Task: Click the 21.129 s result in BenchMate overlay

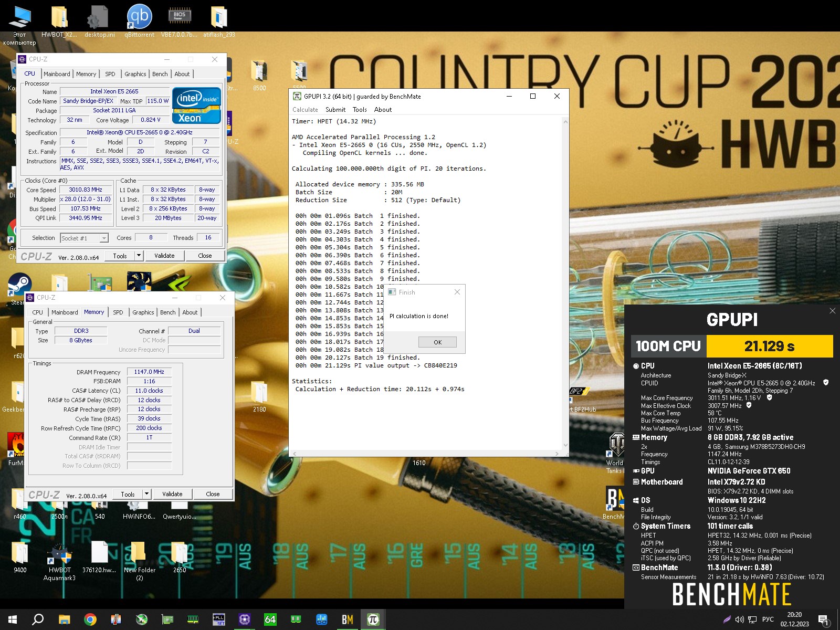Action: pyautogui.click(x=770, y=346)
